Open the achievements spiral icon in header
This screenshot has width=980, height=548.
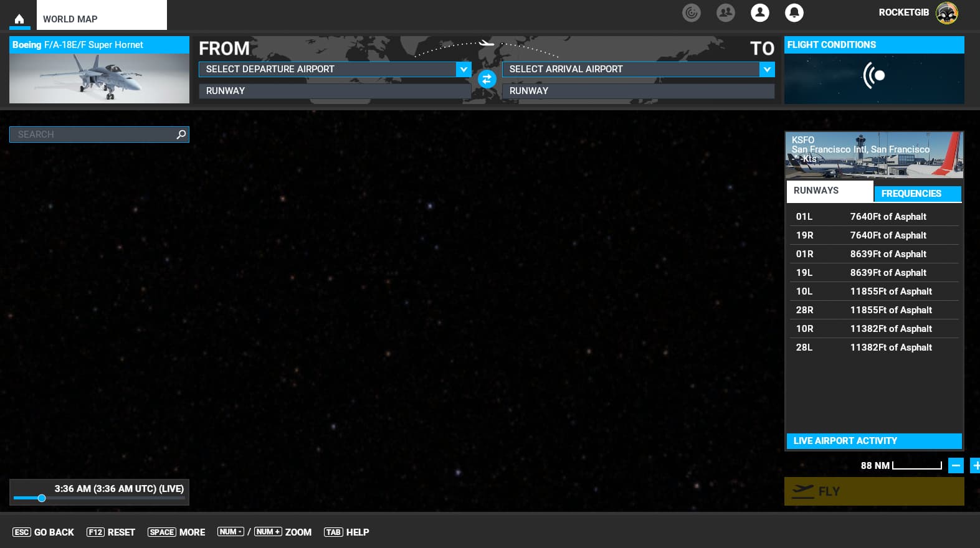coord(692,12)
